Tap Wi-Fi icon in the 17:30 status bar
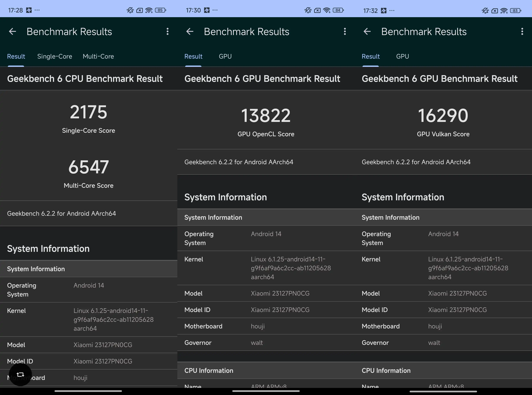The height and width of the screenshot is (395, 532). pos(327,10)
